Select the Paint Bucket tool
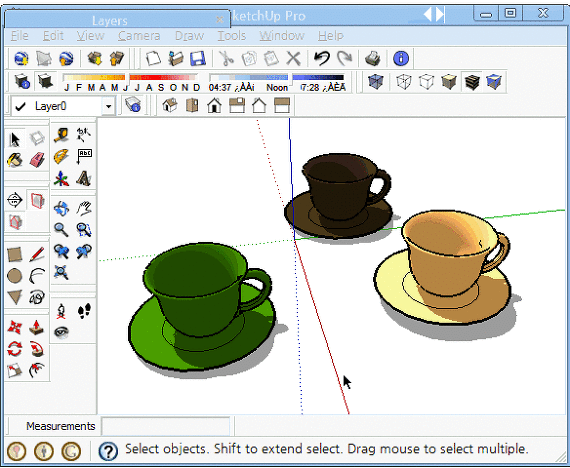The height and width of the screenshot is (468, 570). click(x=15, y=160)
